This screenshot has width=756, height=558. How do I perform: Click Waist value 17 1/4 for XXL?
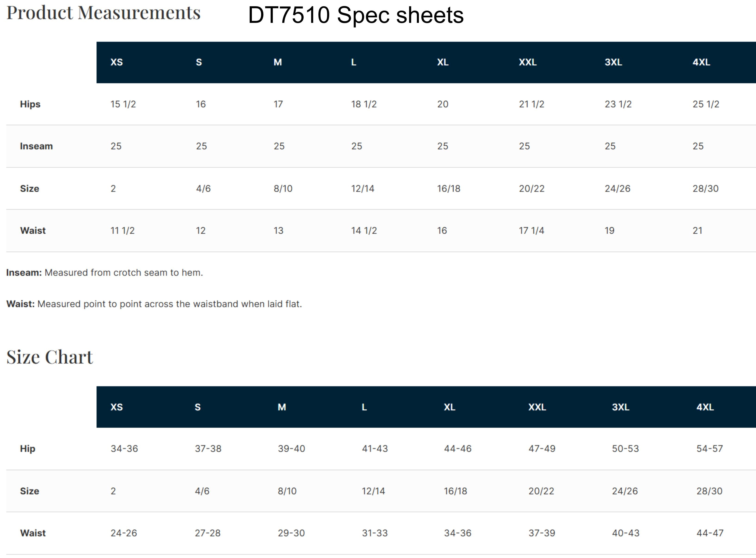(x=531, y=230)
